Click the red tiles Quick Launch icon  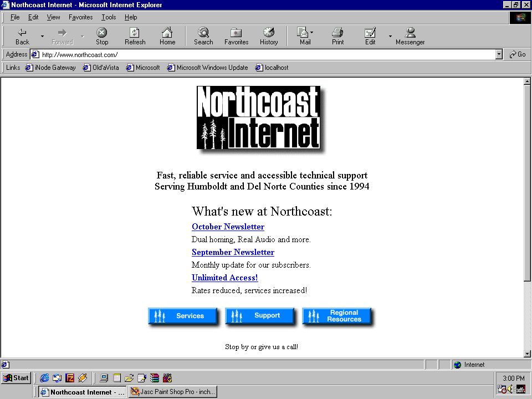click(167, 378)
